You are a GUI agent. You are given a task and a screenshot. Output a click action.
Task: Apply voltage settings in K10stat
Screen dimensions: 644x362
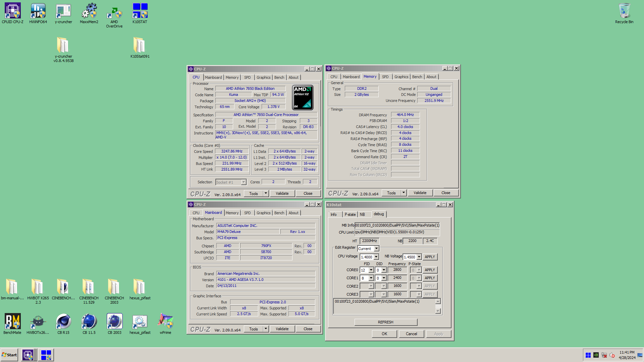[430, 257]
